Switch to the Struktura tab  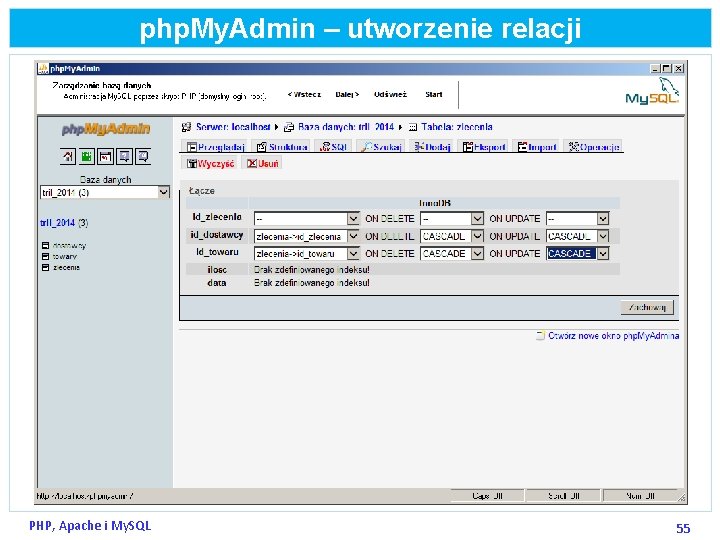281,147
